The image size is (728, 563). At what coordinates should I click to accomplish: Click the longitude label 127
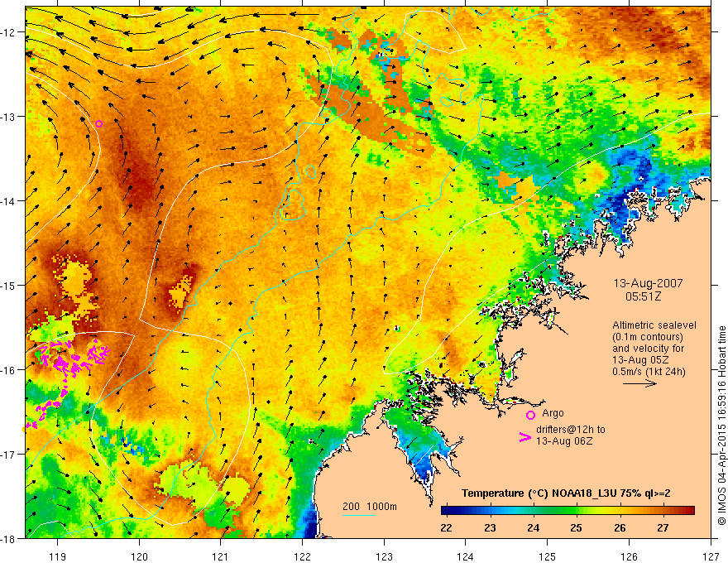click(711, 556)
